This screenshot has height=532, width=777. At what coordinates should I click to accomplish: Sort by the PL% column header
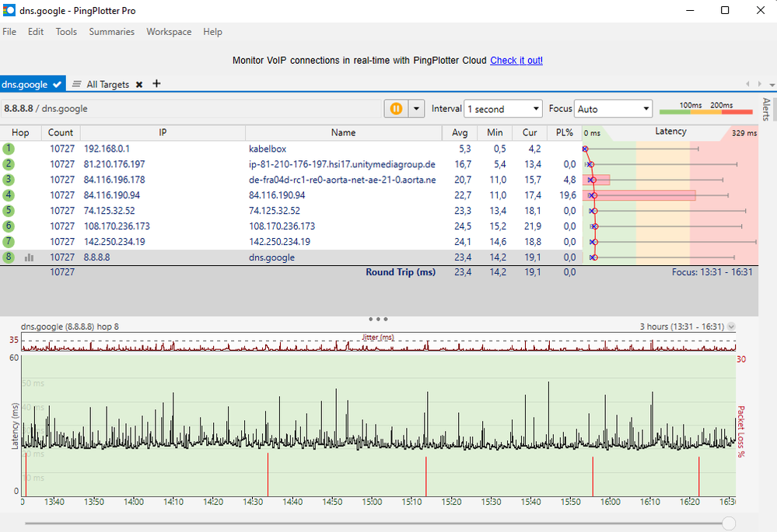pos(564,133)
